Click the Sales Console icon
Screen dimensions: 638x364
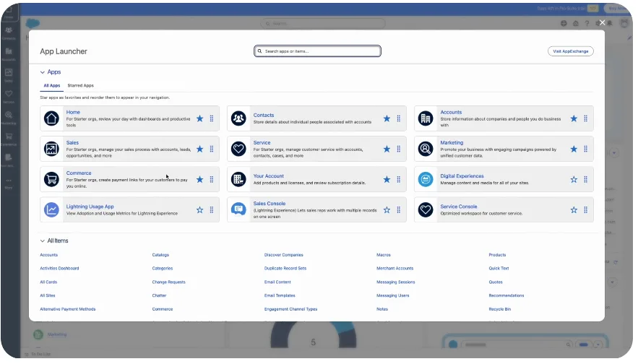pos(238,209)
